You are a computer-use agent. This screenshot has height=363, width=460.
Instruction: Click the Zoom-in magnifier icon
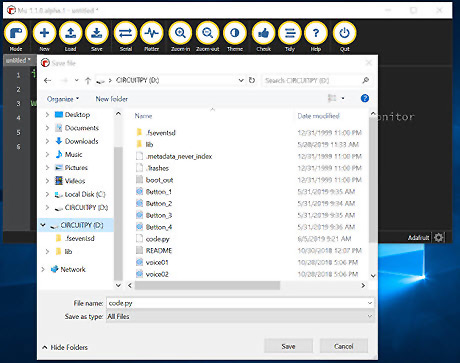pos(180,33)
